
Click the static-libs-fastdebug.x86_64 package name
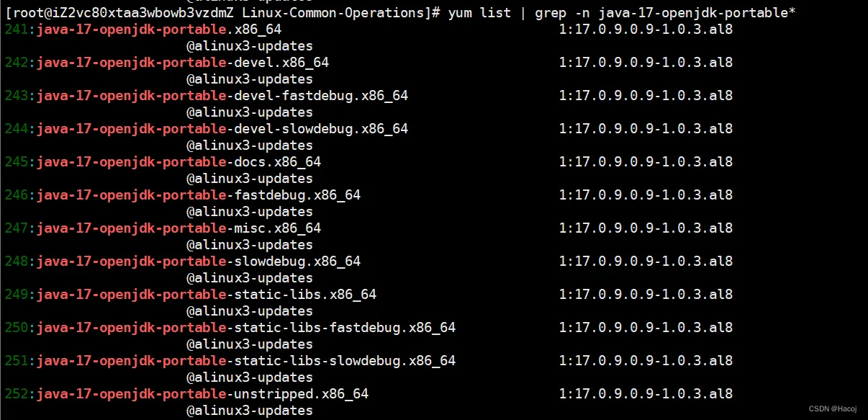point(246,328)
